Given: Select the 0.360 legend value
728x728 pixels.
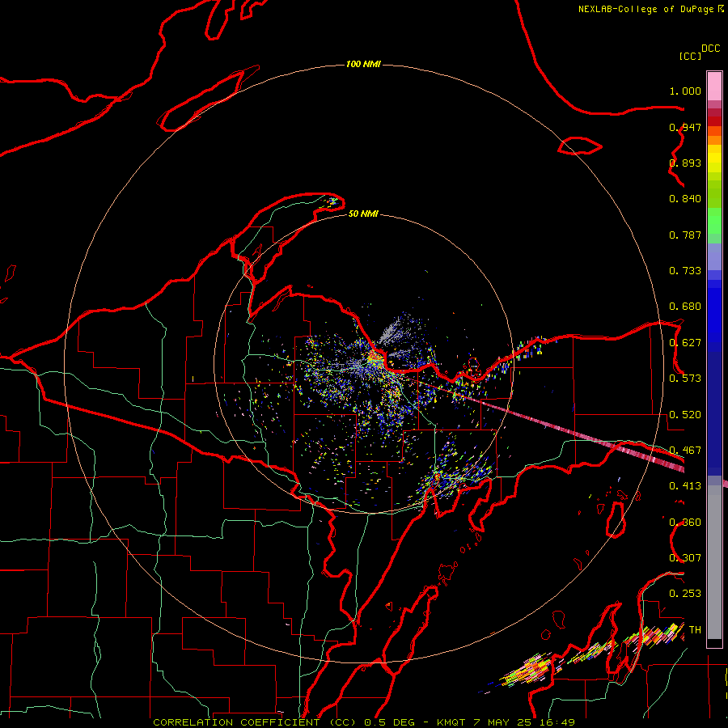Looking at the screenshot, I should point(685,523).
